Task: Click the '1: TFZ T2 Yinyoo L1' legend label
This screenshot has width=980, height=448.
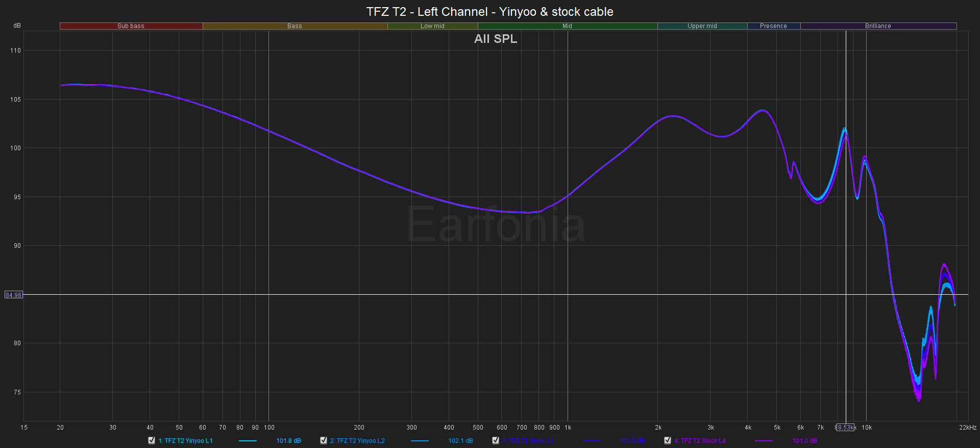Action: (185, 441)
